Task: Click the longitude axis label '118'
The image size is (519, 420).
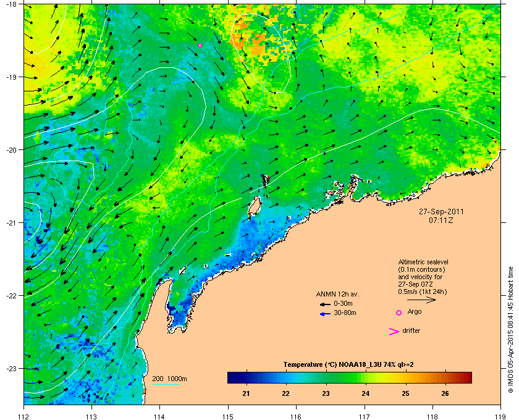Action: (x=432, y=416)
